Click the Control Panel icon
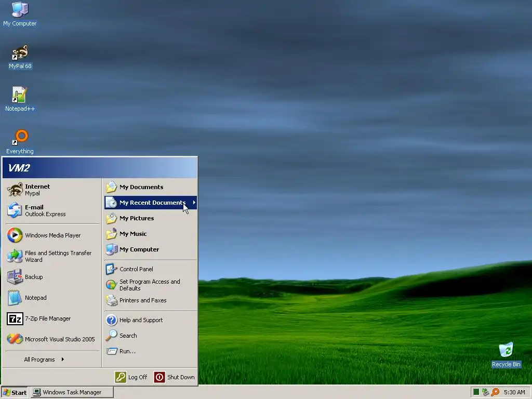532x399 pixels. tap(111, 269)
